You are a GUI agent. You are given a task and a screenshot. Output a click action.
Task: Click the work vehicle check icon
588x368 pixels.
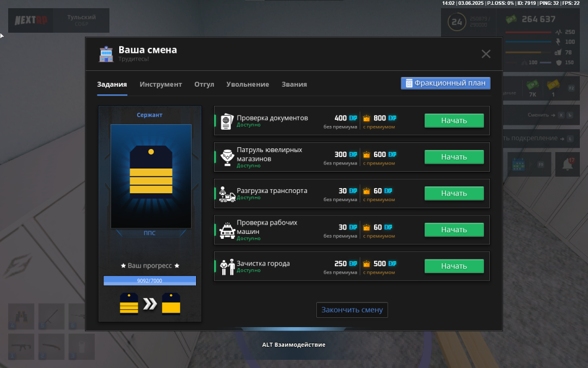227,230
